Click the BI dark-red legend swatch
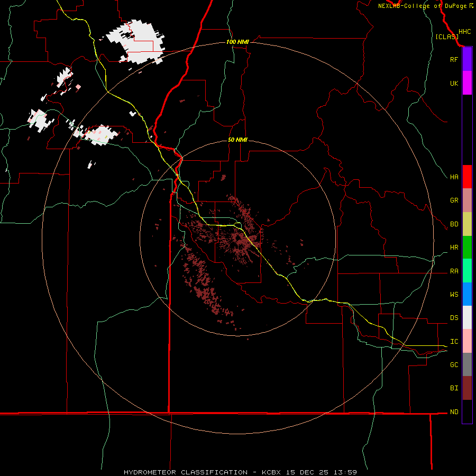 pyautogui.click(x=467, y=388)
